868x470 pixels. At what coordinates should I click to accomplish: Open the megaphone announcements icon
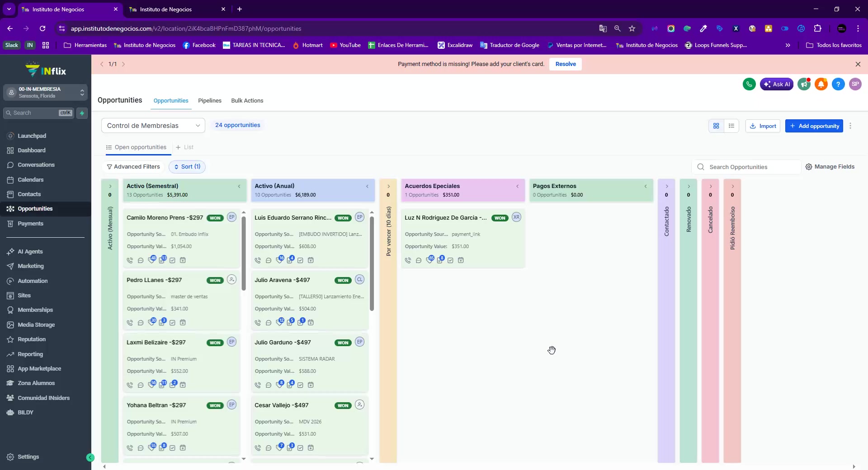coord(804,84)
